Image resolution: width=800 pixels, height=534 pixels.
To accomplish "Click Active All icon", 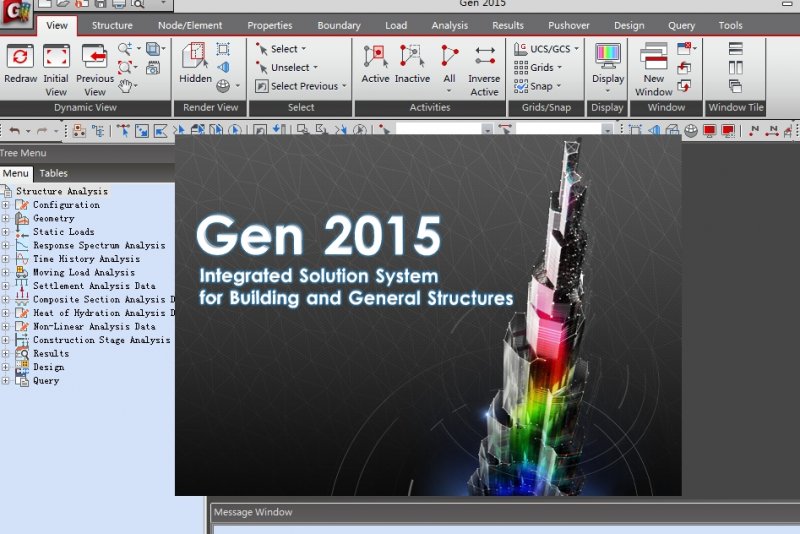I will click(x=449, y=56).
